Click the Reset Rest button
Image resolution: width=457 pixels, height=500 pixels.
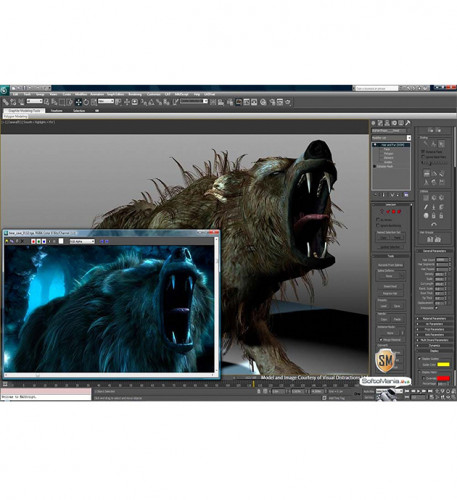point(390,286)
